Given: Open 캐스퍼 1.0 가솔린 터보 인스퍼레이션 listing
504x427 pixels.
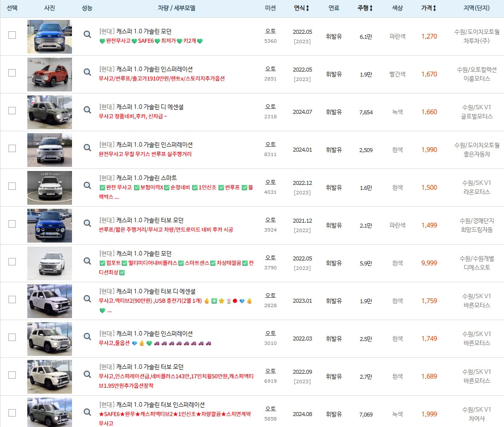Looking at the screenshot, I should (152, 405).
